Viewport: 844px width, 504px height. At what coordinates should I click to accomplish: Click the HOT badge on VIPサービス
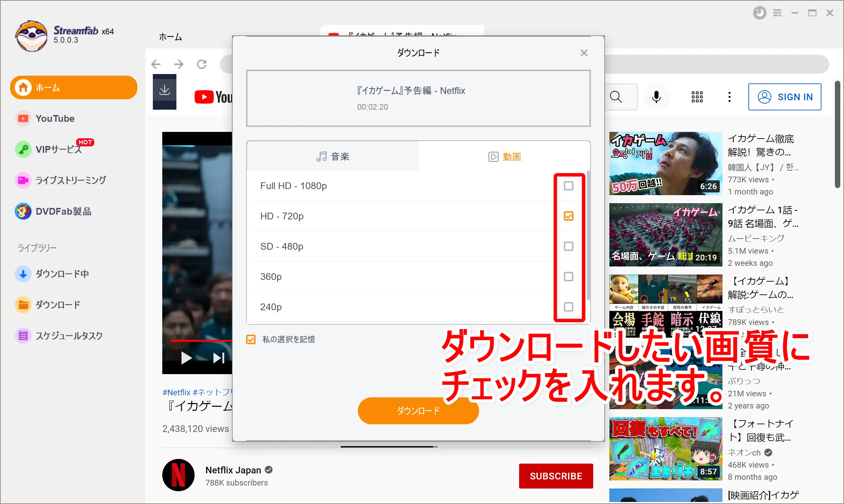85,142
